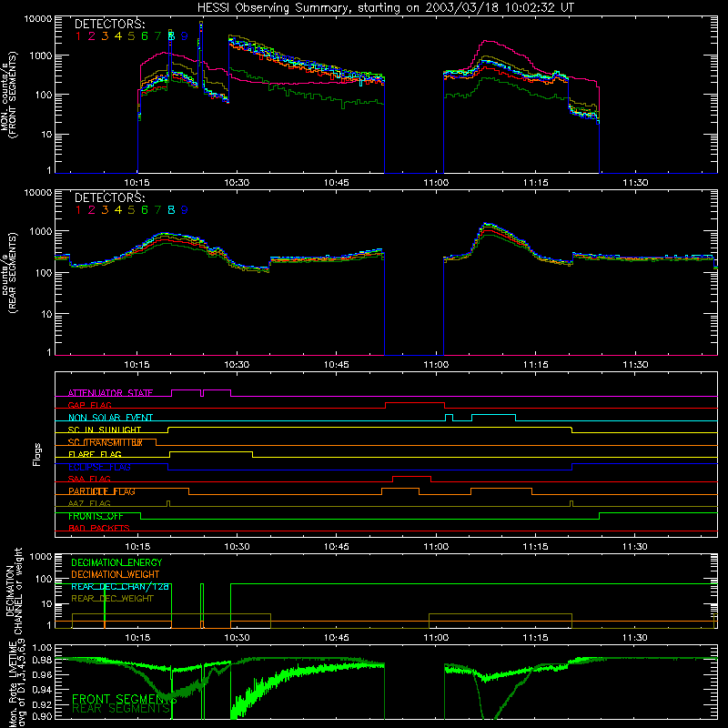The width and height of the screenshot is (728, 728).
Task: Click yellow detector 4 in rear segments legend
Action: click(118, 210)
